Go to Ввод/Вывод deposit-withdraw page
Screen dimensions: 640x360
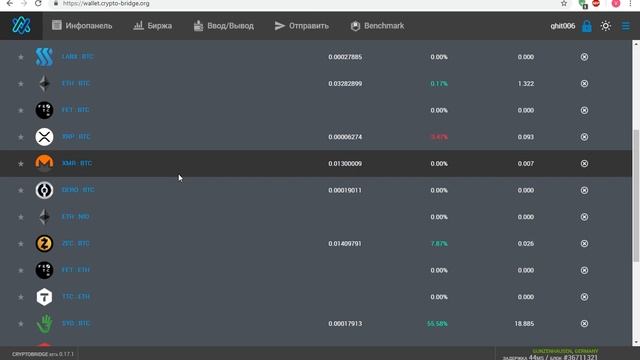coord(224,26)
